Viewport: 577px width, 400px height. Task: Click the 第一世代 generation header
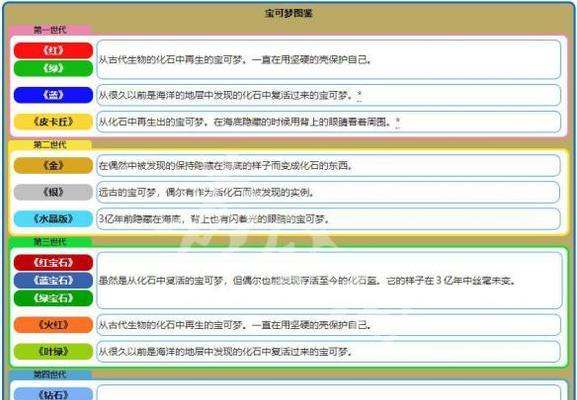(50, 30)
